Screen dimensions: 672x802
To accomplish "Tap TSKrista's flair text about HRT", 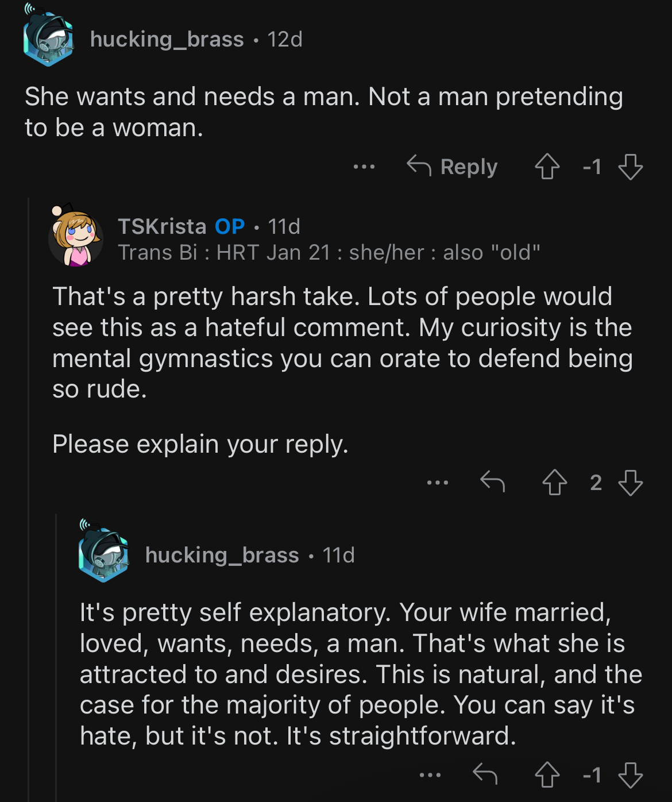I will [329, 252].
